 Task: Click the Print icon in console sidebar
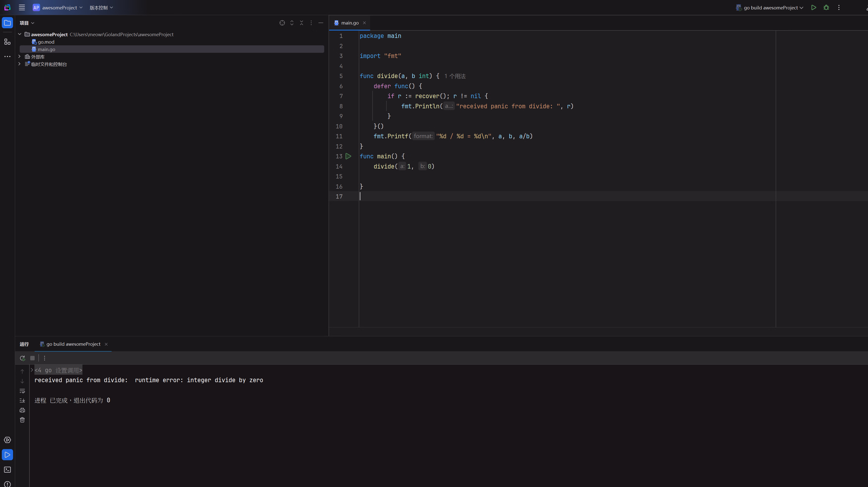click(x=22, y=410)
